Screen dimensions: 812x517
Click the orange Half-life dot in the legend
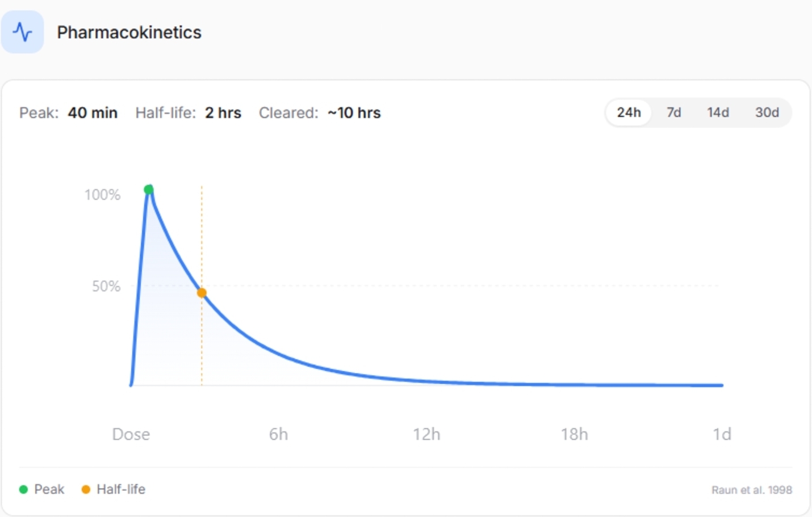pyautogui.click(x=86, y=489)
